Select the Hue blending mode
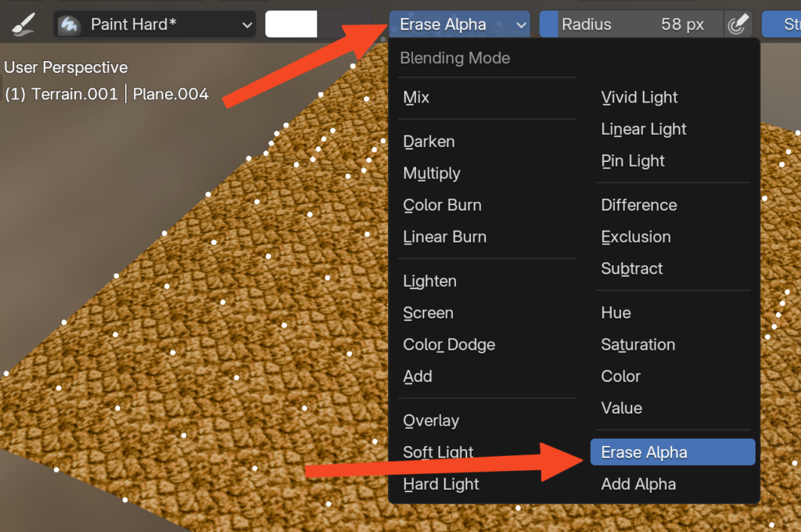801x532 pixels. (616, 313)
